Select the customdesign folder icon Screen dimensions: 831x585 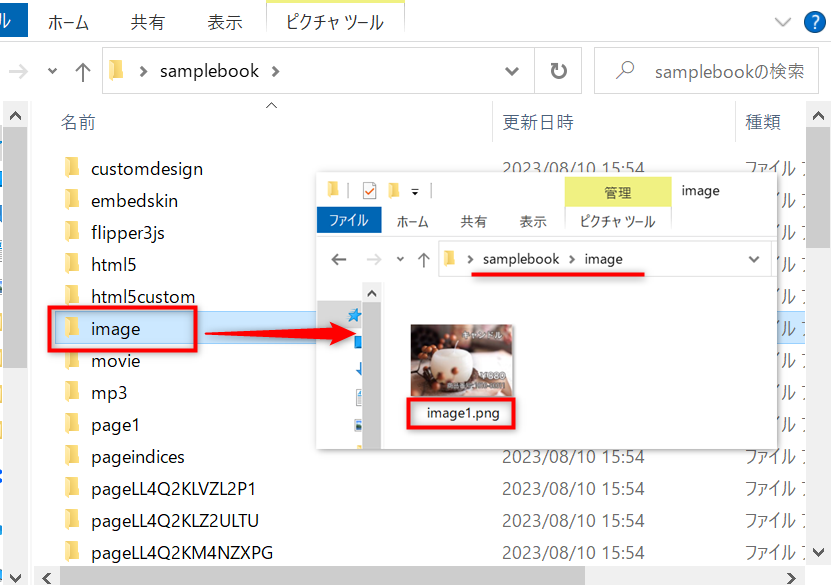[x=72, y=168]
